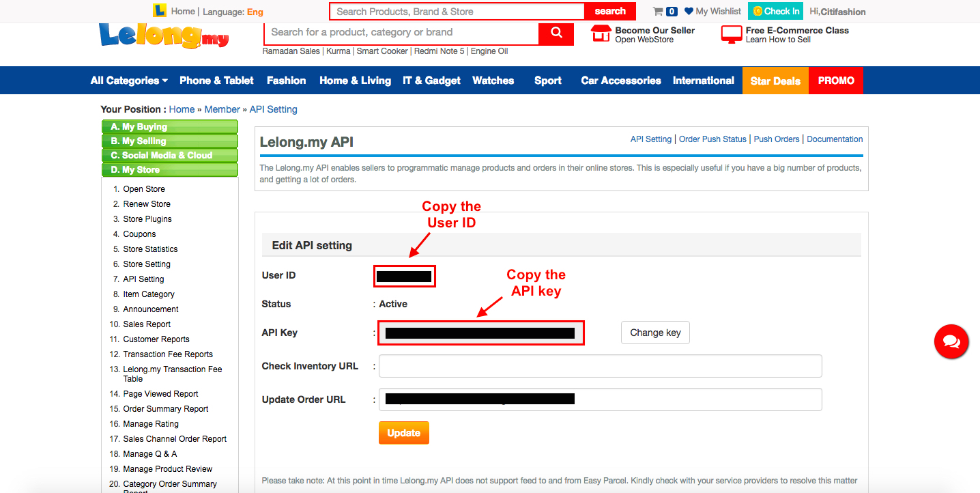Click the orange Update button
Viewport: 980px width, 493px height.
coord(404,433)
